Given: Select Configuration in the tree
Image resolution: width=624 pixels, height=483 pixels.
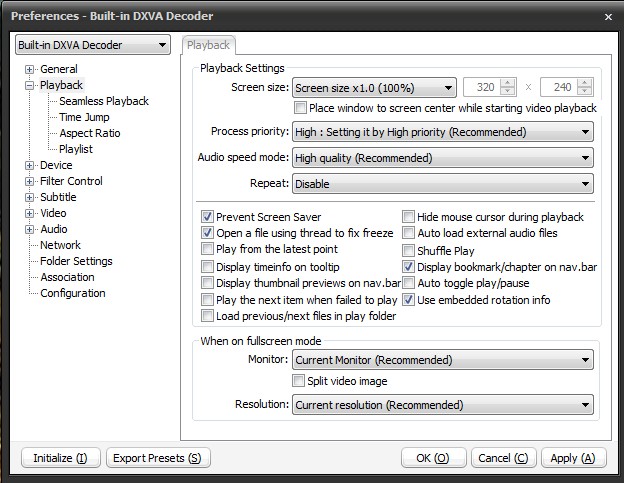Looking at the screenshot, I should (73, 293).
